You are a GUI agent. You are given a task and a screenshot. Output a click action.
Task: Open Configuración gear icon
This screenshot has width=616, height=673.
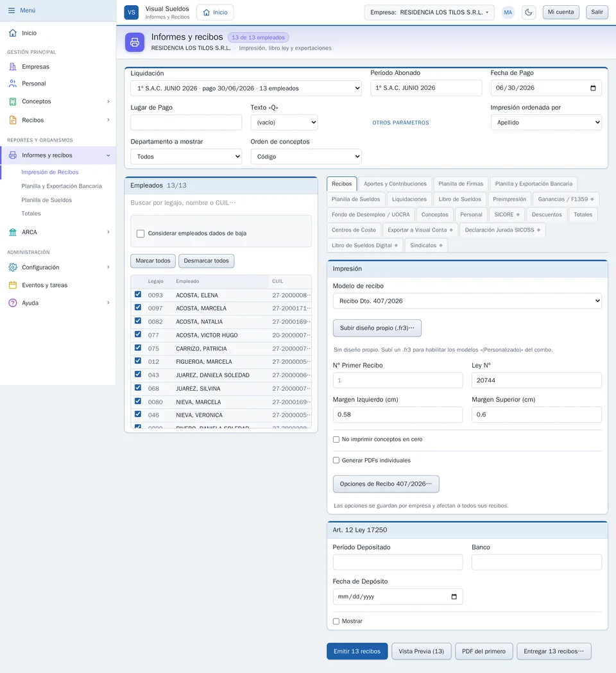tap(13, 268)
